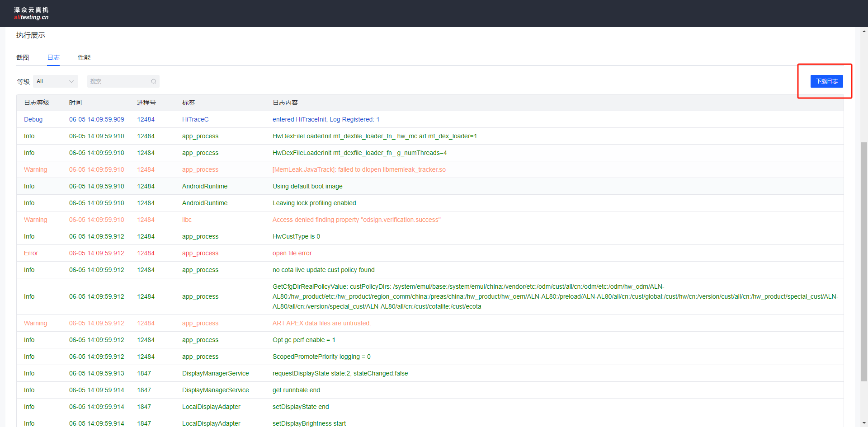
Task: Switch to the 截图 tab
Action: point(23,57)
